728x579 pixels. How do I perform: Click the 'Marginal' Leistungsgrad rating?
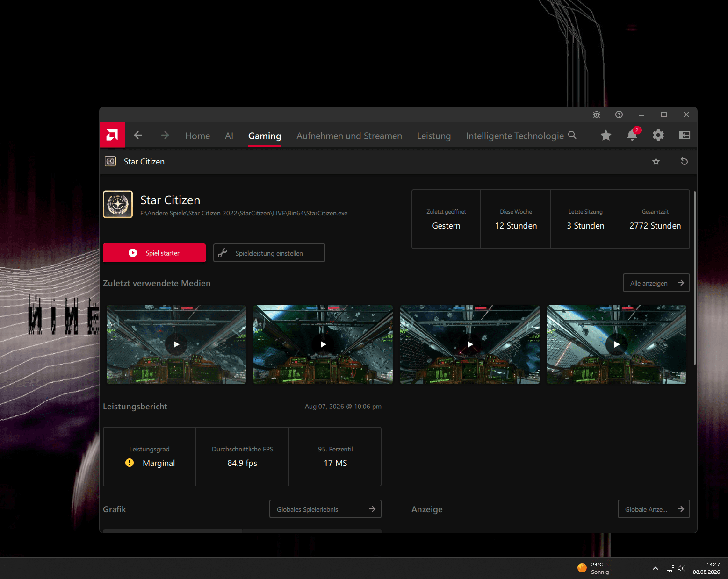click(159, 463)
